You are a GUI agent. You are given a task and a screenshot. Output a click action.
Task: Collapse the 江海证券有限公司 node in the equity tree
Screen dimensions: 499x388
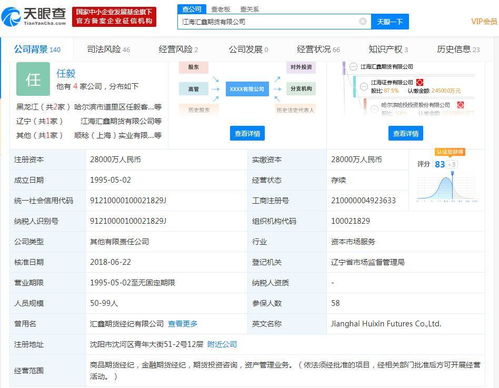tap(364, 87)
